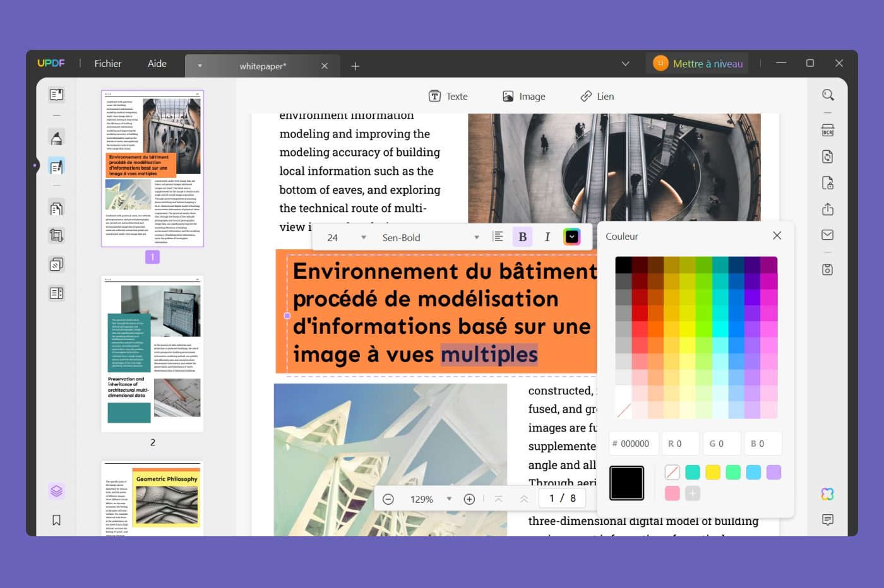Expand the whitepaper tab arrow
The width and height of the screenshot is (884, 588).
200,66
